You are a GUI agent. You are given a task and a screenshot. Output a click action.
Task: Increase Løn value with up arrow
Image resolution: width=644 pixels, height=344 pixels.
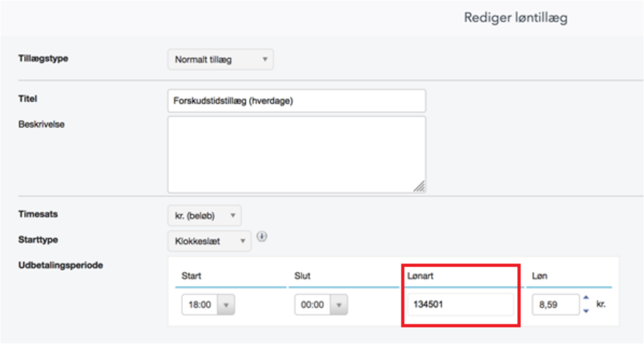586,298
